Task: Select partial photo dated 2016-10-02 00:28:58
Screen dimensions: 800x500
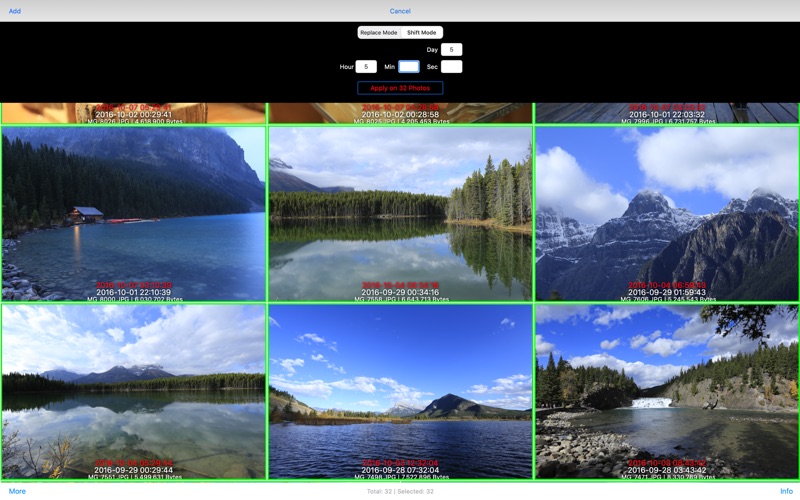Action: [x=400, y=113]
